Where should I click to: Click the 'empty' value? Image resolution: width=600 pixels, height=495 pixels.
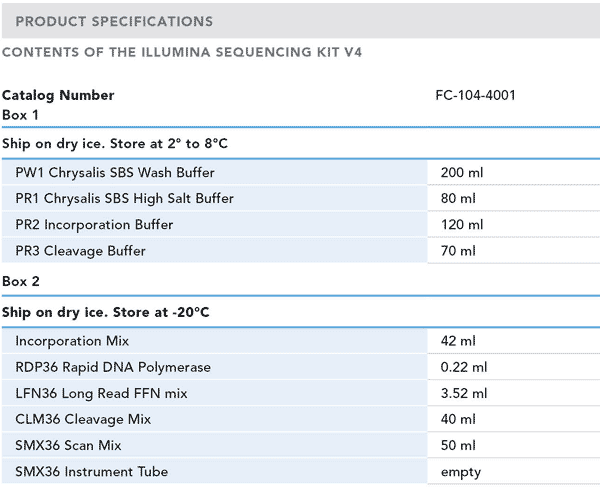click(x=461, y=472)
